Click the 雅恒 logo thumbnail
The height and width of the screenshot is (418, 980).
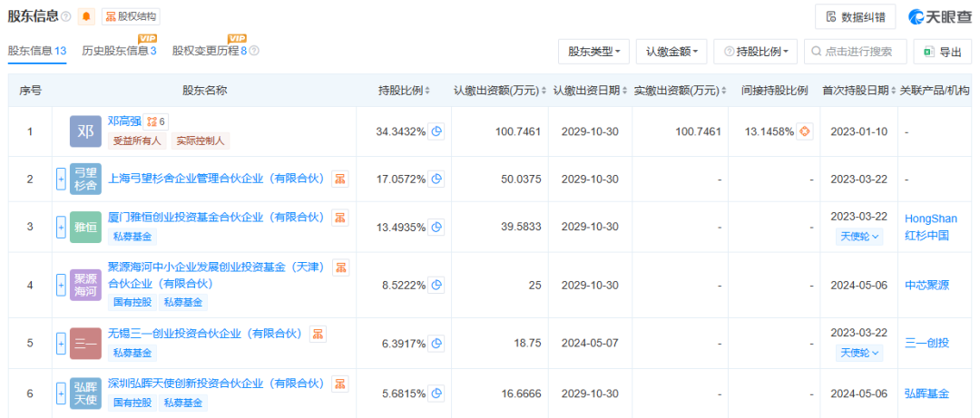point(85,227)
